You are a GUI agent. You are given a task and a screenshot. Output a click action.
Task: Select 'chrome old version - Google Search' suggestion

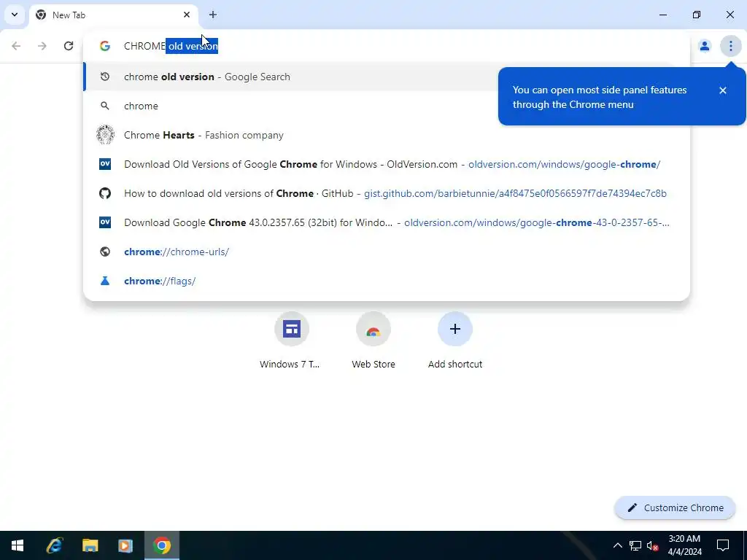pos(387,77)
